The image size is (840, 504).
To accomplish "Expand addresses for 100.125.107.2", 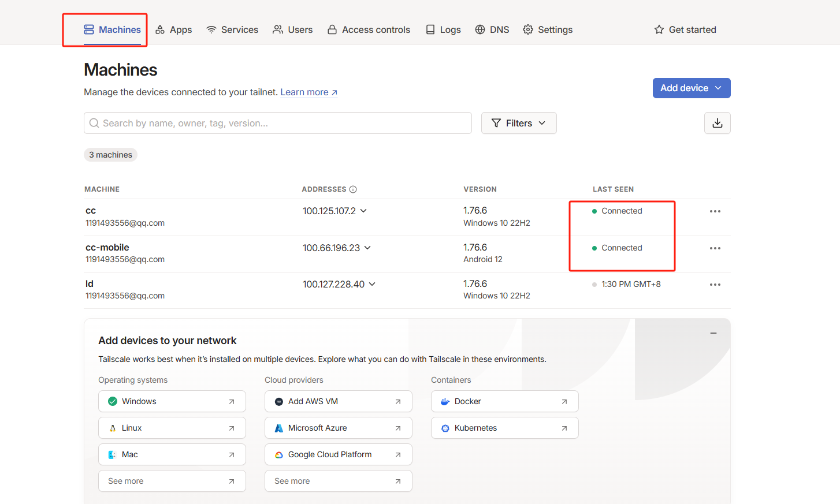I will click(363, 211).
